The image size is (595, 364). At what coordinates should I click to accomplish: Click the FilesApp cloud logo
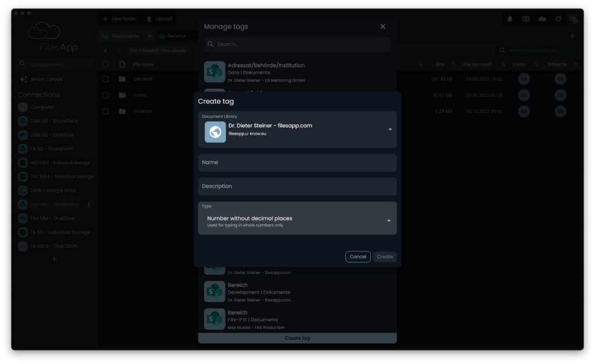44,31
